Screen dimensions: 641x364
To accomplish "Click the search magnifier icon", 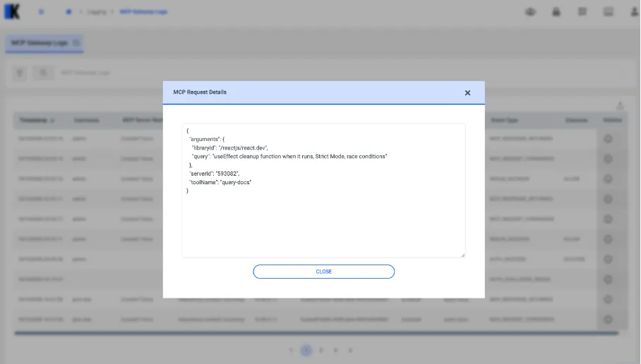I will point(43,73).
